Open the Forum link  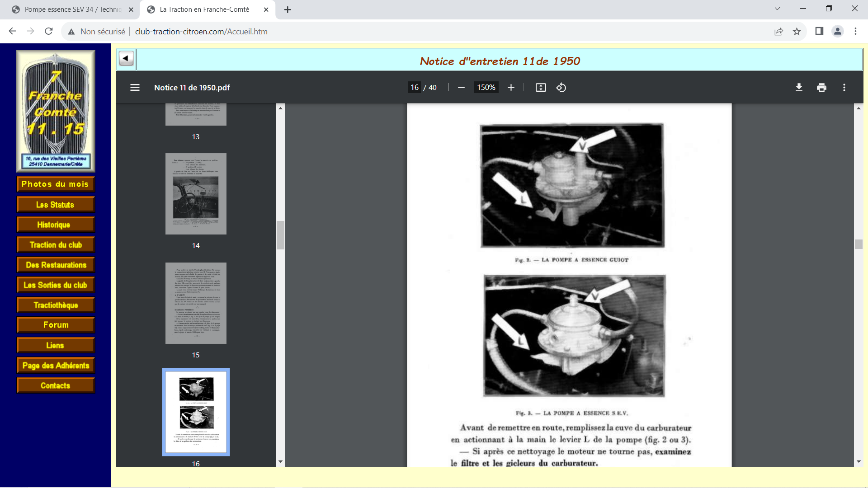(x=56, y=325)
